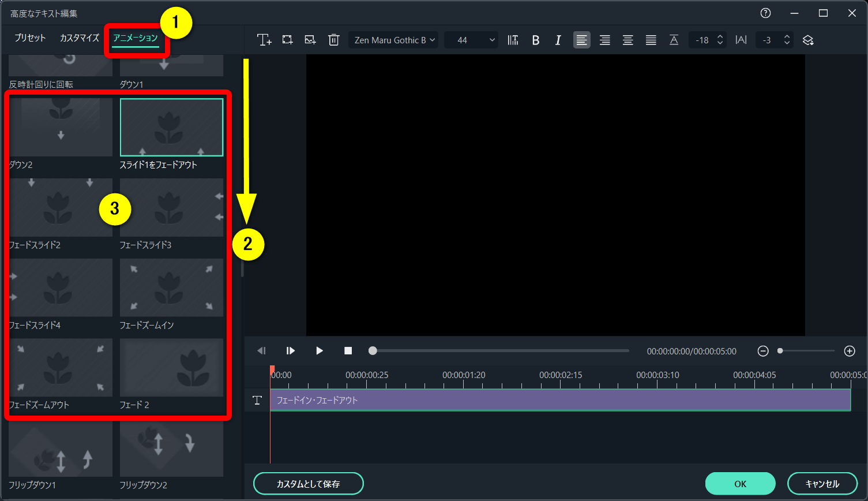Align text right
Image resolution: width=868 pixels, height=501 pixels.
click(604, 40)
